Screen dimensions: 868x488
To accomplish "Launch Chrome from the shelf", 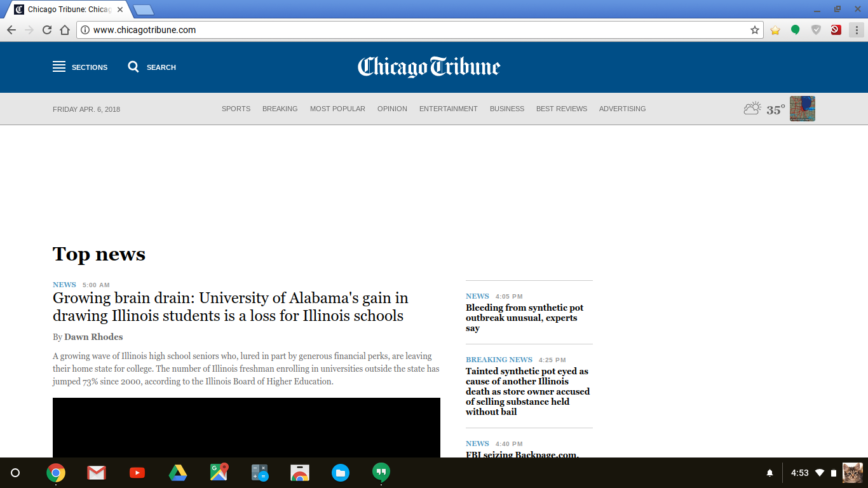I will (x=56, y=473).
